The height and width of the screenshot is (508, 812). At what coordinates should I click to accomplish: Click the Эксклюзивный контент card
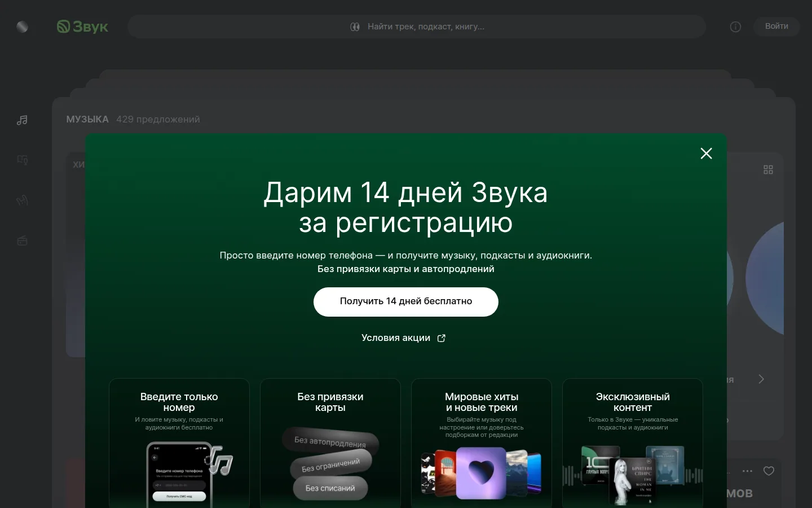pos(633,443)
